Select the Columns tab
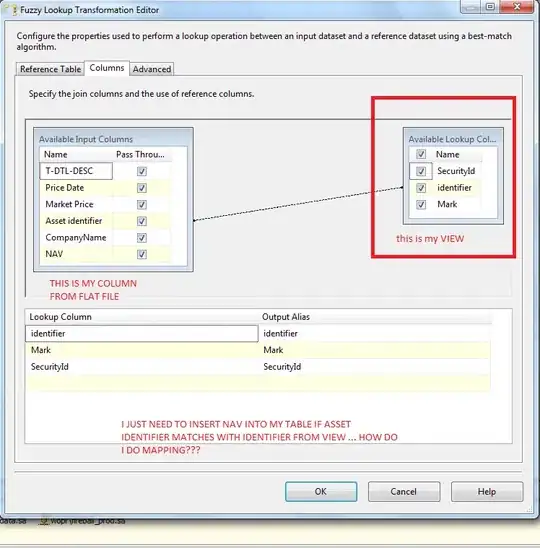540x548 pixels. (107, 68)
